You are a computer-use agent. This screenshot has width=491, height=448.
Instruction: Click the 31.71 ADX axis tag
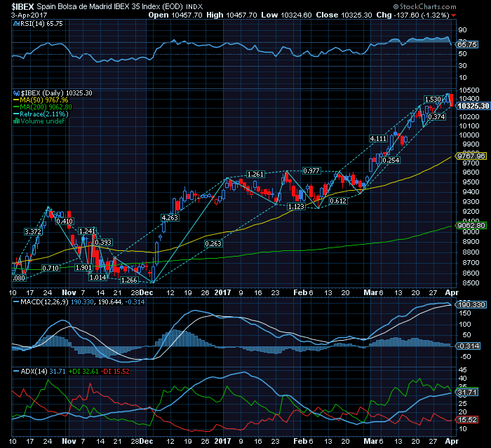[x=467, y=393]
